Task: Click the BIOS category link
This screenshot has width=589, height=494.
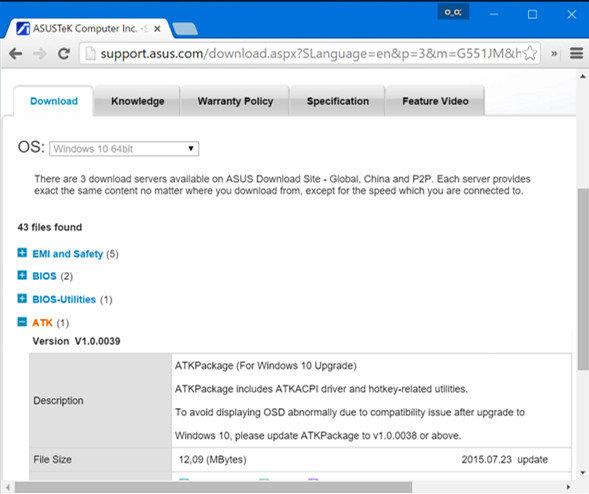Action: point(44,276)
